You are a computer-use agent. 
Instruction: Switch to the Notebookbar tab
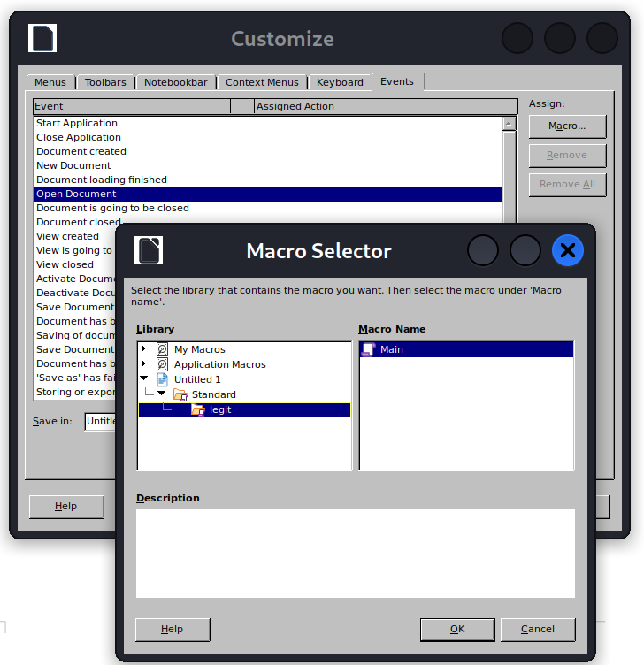coord(176,82)
